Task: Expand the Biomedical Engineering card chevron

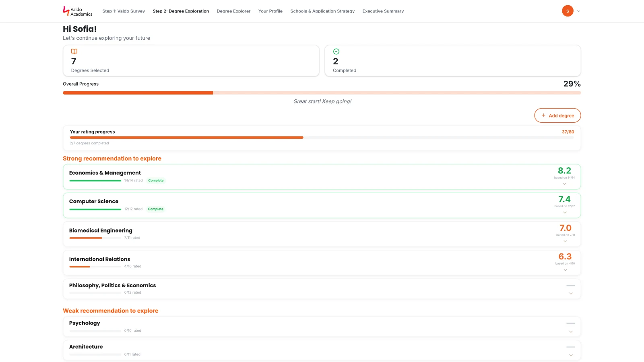Action: click(x=566, y=241)
